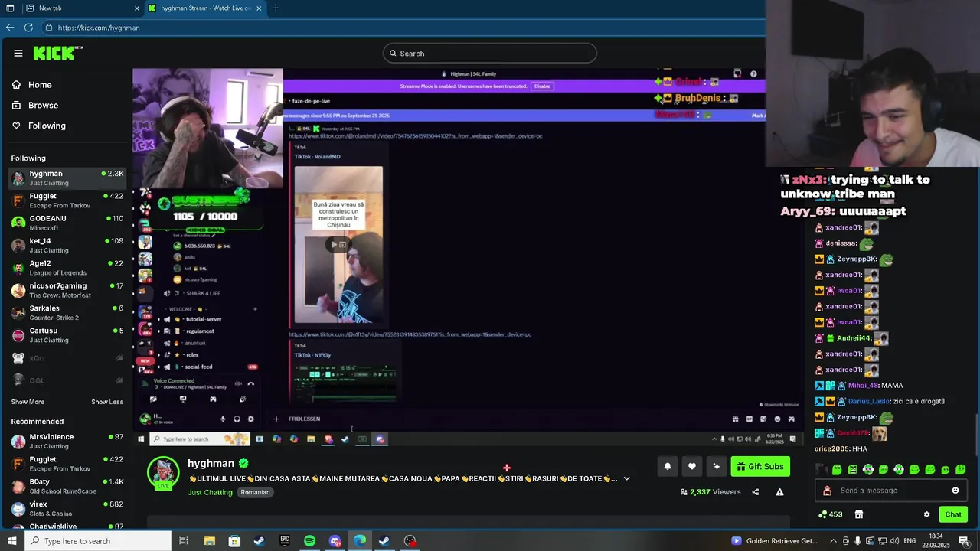The width and height of the screenshot is (980, 551).
Task: Click hyghman's verified badge
Action: tap(243, 463)
